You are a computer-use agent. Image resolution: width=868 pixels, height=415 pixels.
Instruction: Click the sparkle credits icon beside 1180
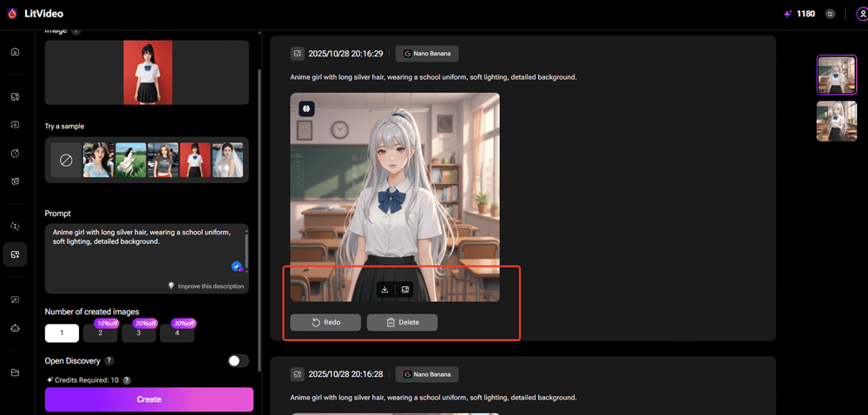tap(788, 14)
